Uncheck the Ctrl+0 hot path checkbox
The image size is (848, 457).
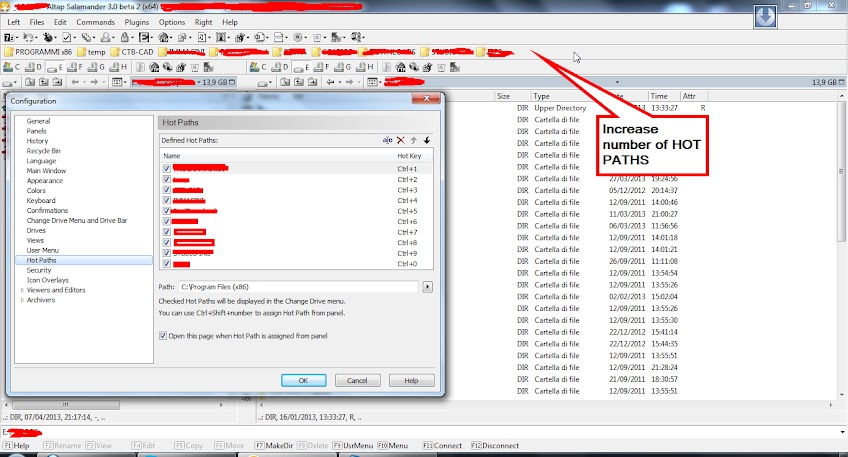point(167,264)
